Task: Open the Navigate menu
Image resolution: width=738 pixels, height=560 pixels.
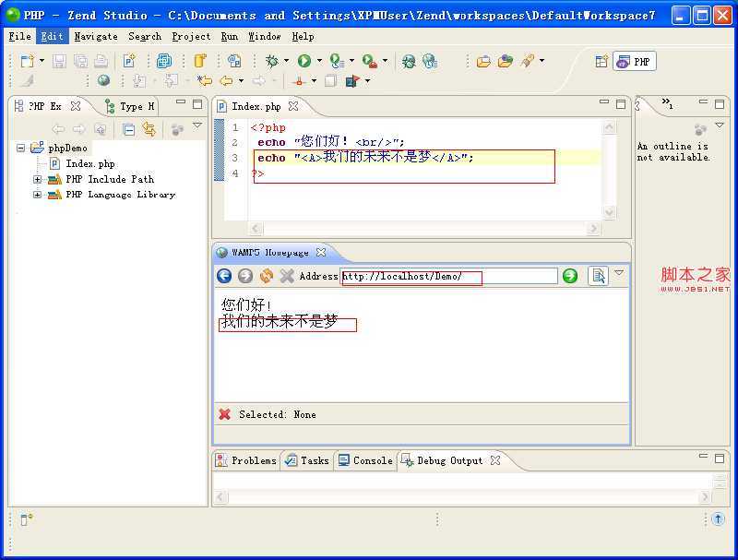Action: coord(96,36)
